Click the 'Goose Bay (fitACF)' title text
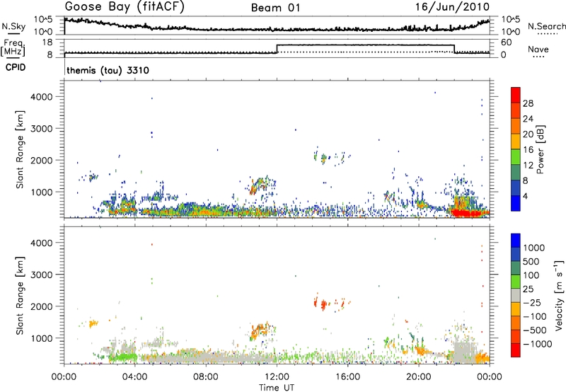The width and height of the screenshot is (566, 392). [x=125, y=7]
